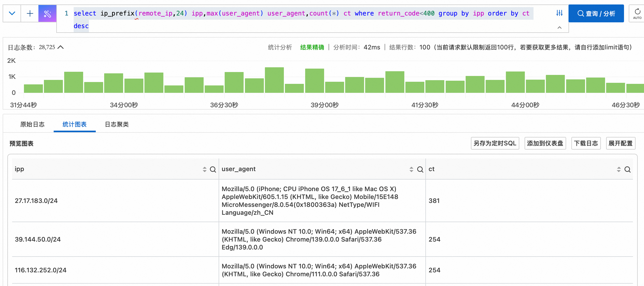This screenshot has height=286, width=644.
Task: Switch to the 原始日志 tab
Action: [32, 124]
